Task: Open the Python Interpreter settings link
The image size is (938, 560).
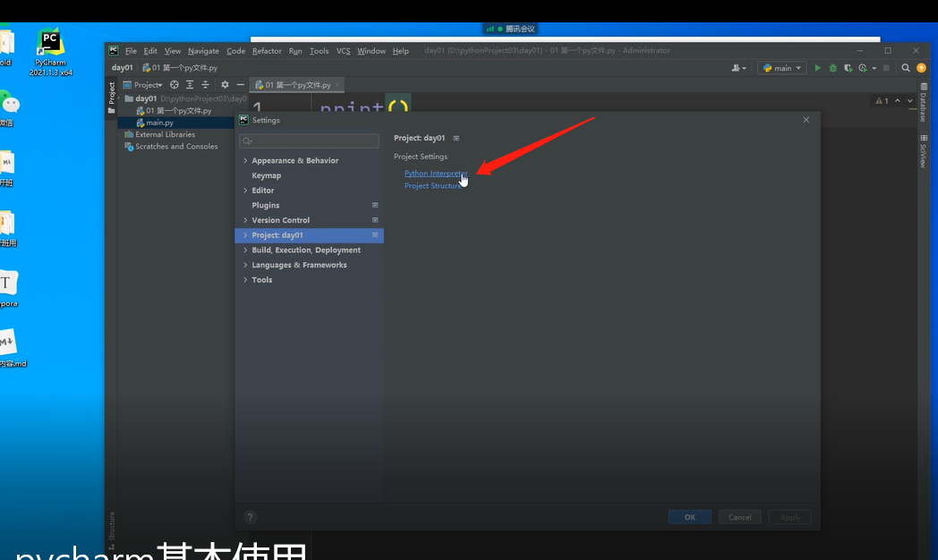Action: click(436, 174)
